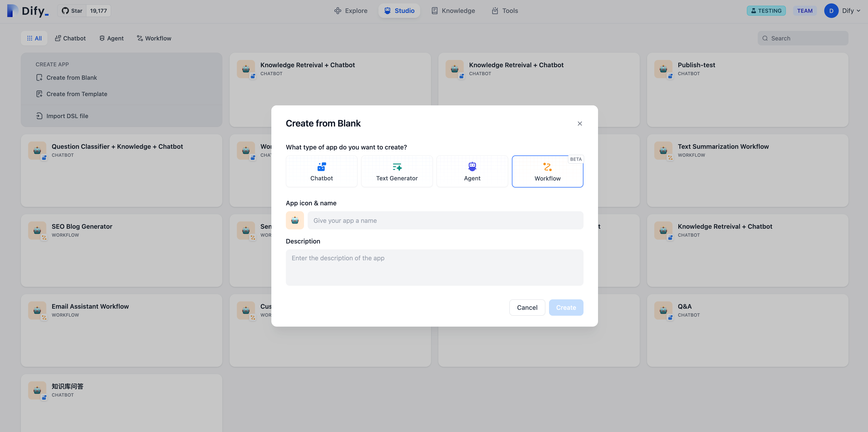This screenshot has width=868, height=432.
Task: Type in the app name field
Action: 445,220
